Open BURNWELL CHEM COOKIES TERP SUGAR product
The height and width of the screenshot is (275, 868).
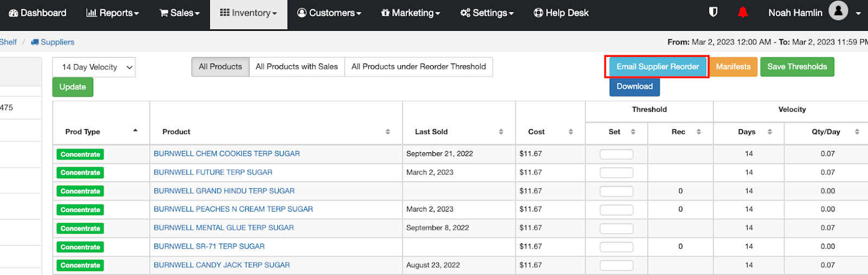coord(227,154)
